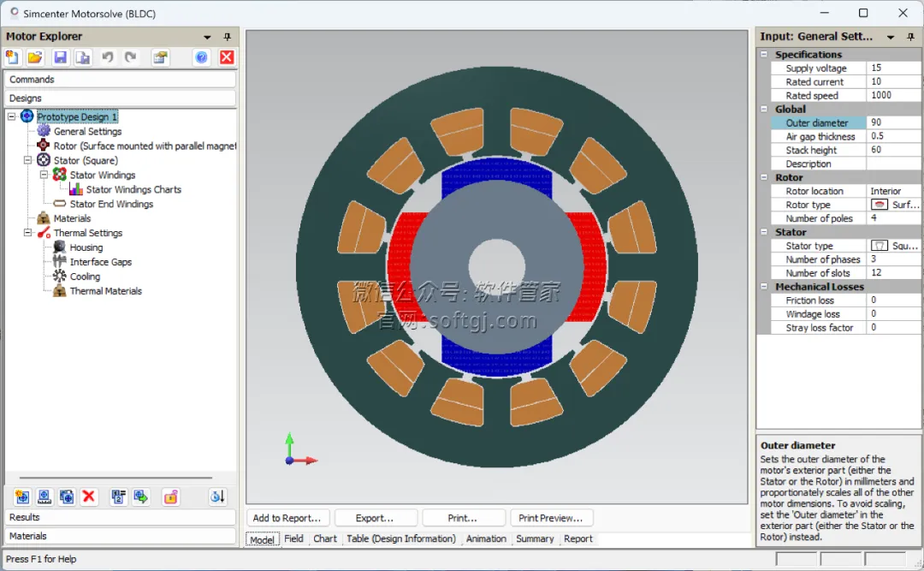Image resolution: width=924 pixels, height=571 pixels.
Task: Redo the last action
Action: tap(131, 57)
